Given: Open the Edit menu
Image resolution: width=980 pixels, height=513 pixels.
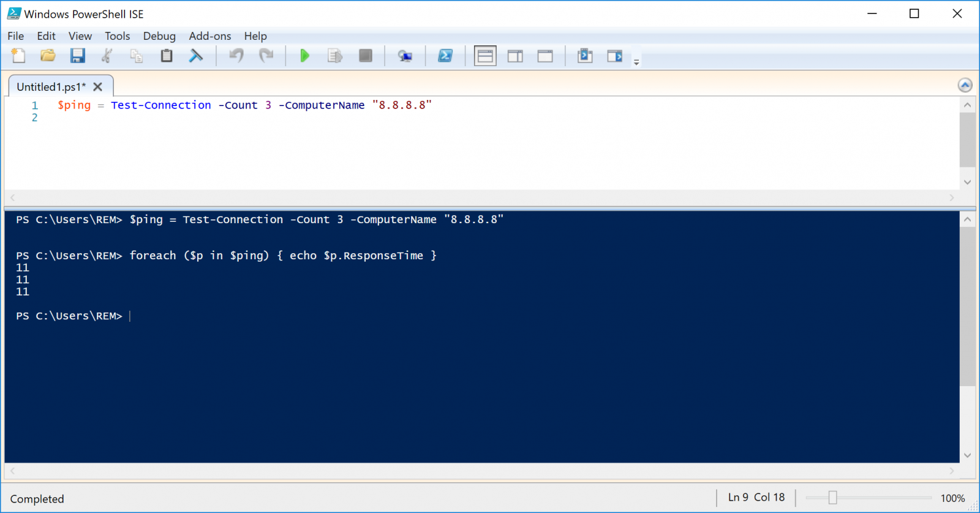Looking at the screenshot, I should click(x=46, y=36).
